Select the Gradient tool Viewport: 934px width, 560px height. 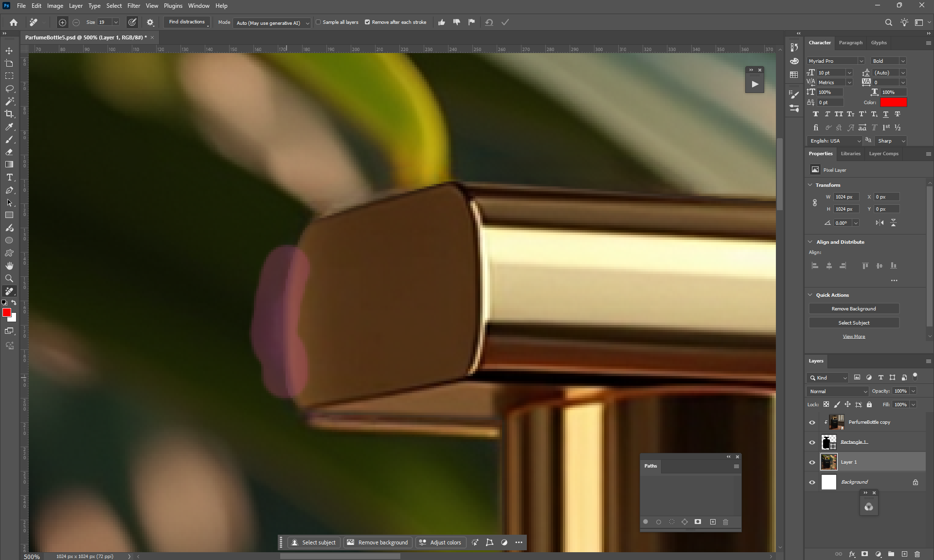pyautogui.click(x=9, y=164)
